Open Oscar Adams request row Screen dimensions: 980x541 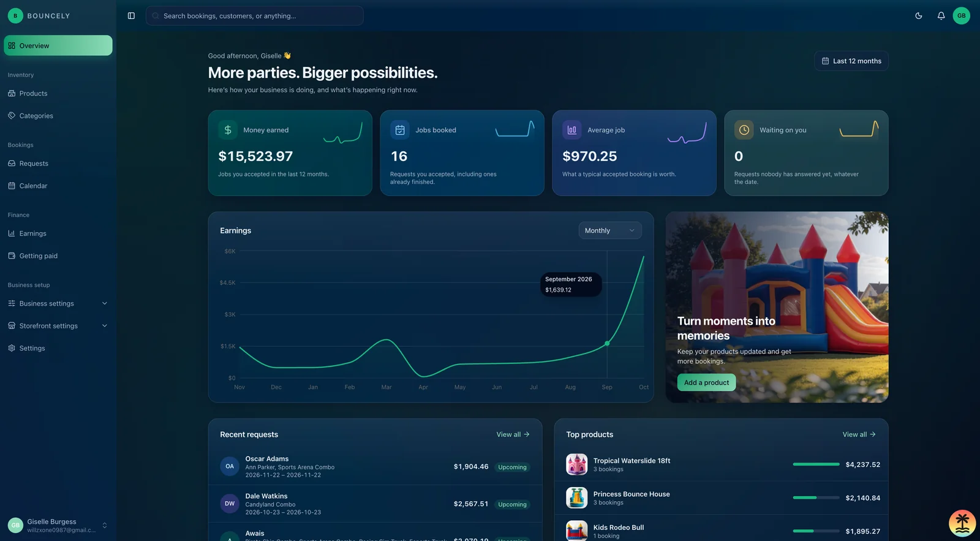[375, 467]
